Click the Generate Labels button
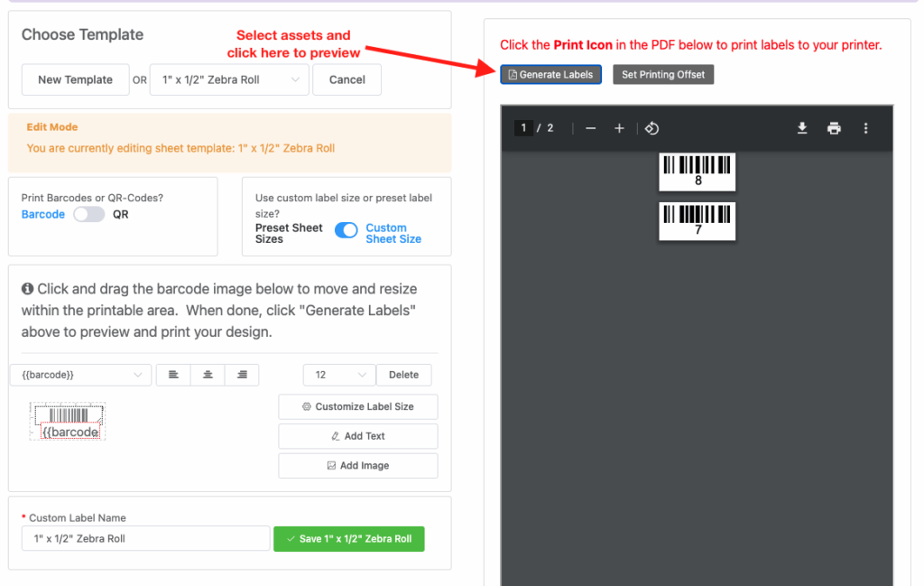This screenshot has width=924, height=586. 550,74
